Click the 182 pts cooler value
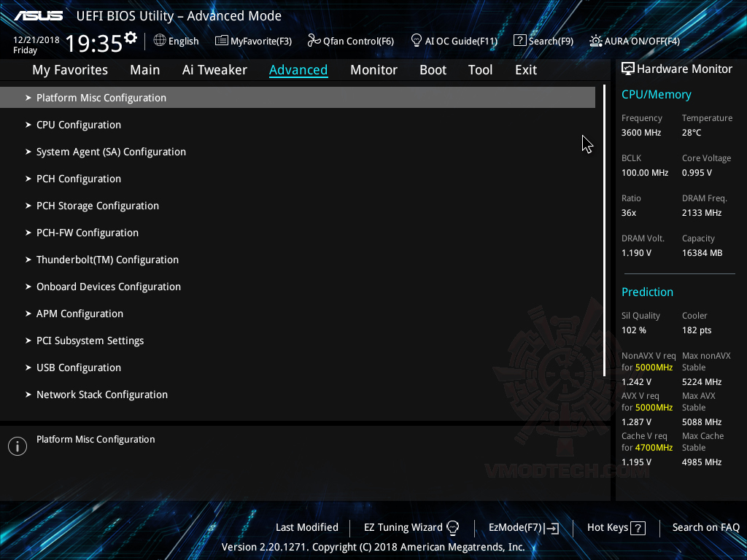The width and height of the screenshot is (747, 560). 697,330
